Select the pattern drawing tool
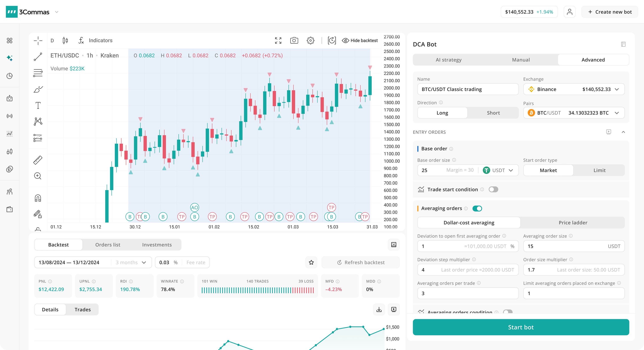The width and height of the screenshot is (644, 350). click(38, 122)
